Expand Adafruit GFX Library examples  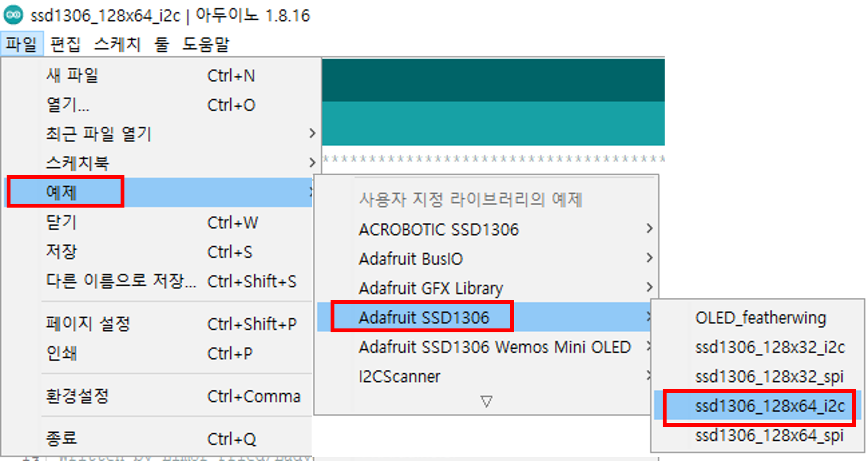click(x=431, y=288)
